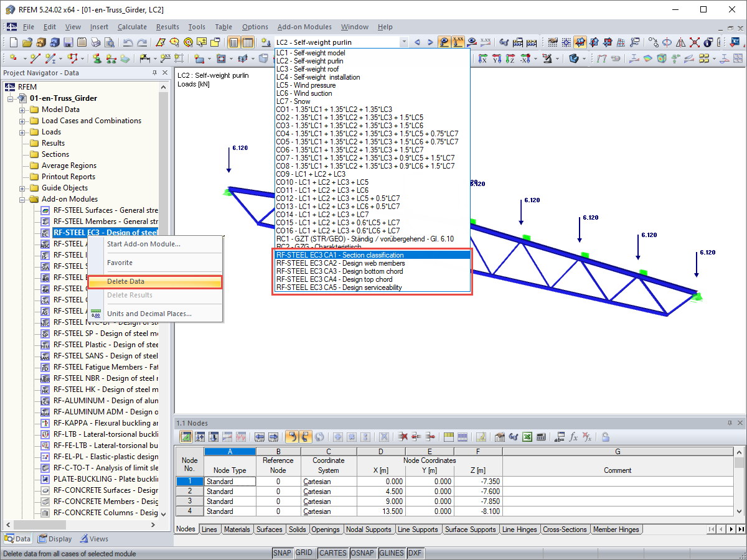Disable GRID in the status bar
Viewport: 747px width, 560px height.
pyautogui.click(x=305, y=553)
